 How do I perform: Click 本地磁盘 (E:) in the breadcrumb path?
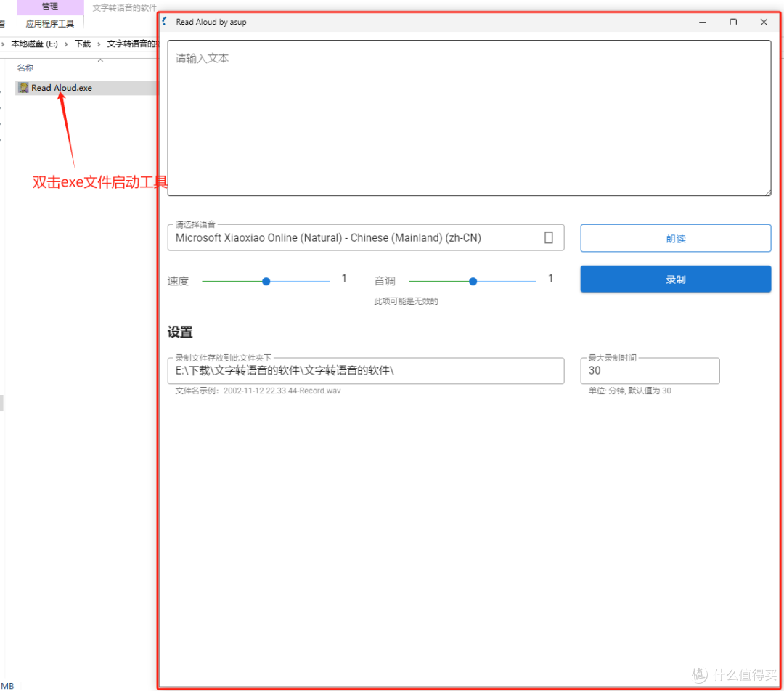(x=35, y=44)
